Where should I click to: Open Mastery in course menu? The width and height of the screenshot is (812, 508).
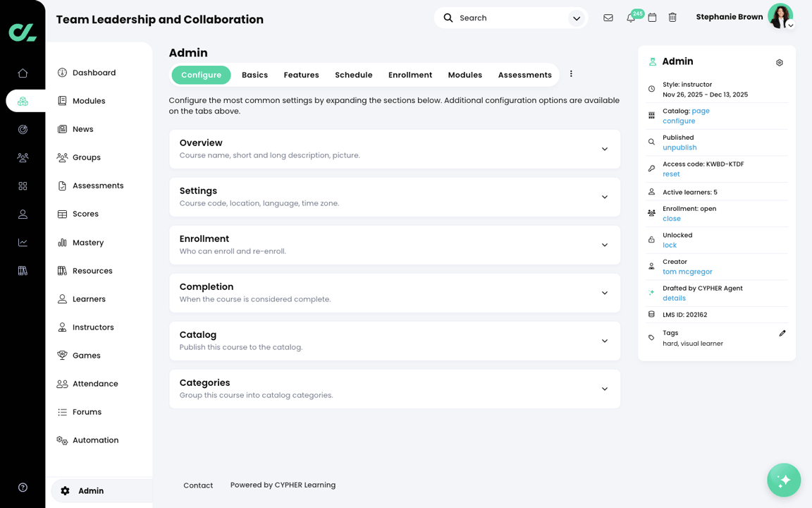coord(88,243)
